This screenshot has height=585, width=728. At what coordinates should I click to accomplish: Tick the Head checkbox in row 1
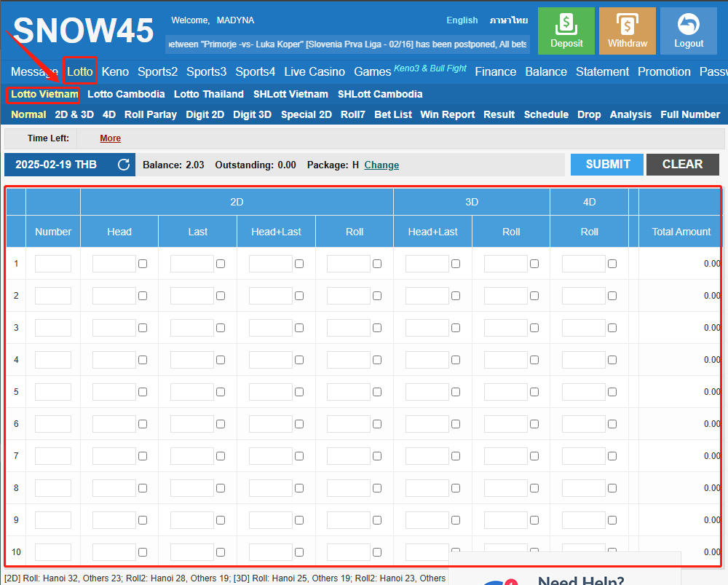(143, 264)
